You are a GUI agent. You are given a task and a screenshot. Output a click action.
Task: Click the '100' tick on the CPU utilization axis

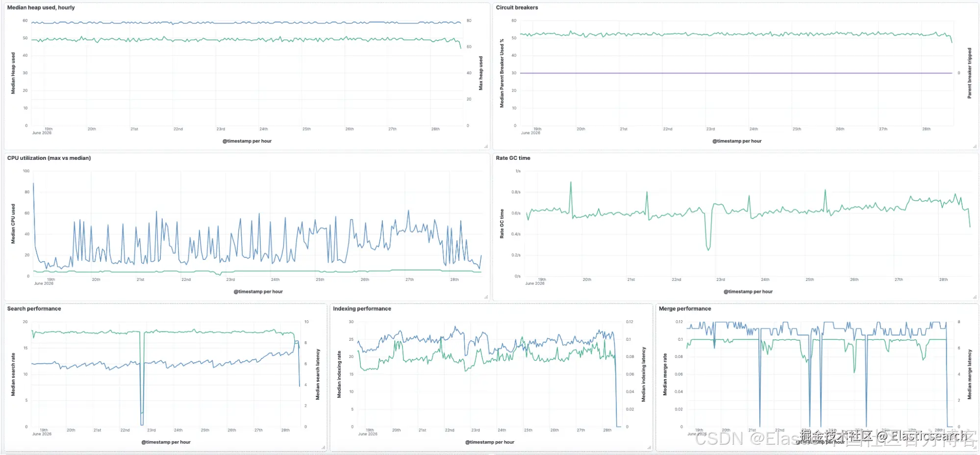coord(26,171)
